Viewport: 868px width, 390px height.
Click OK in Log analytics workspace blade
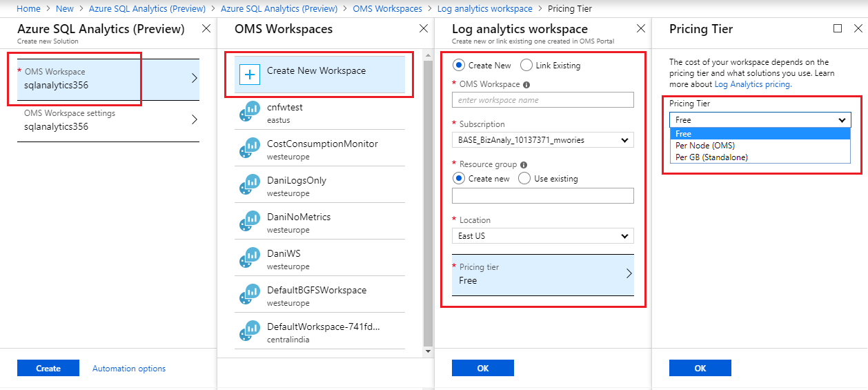tap(483, 368)
